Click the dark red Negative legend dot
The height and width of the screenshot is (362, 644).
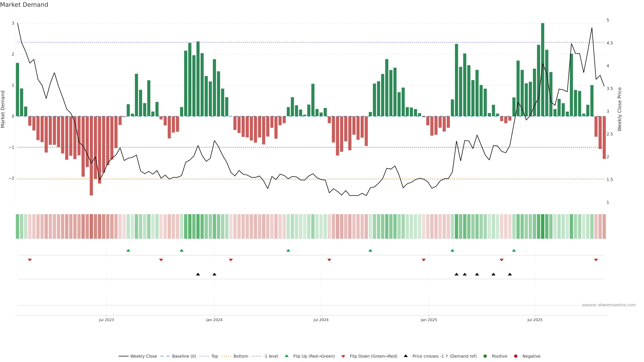[516, 356]
